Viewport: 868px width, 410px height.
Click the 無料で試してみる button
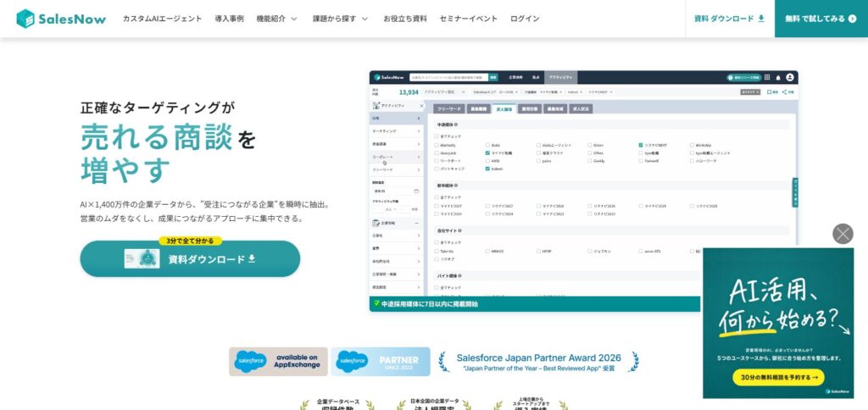(821, 19)
